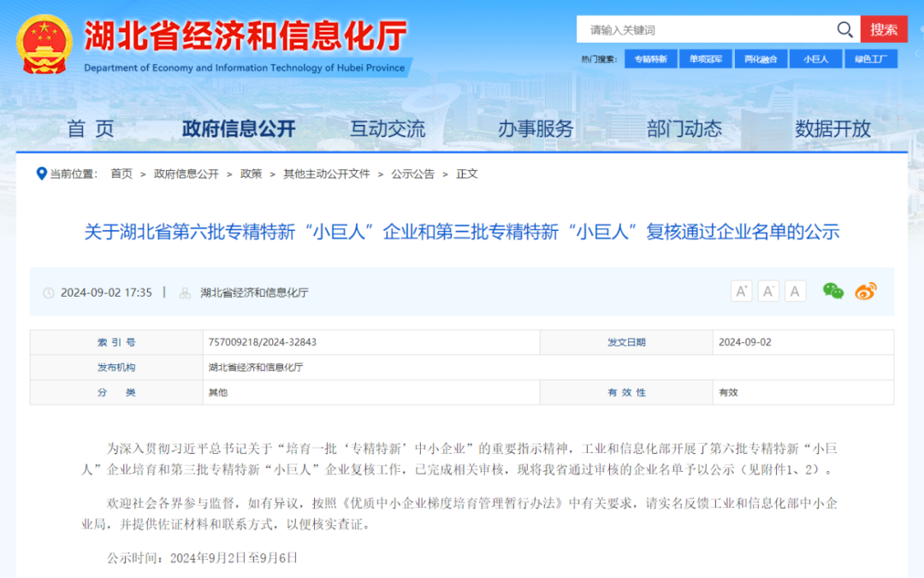
Task: Open the 互动交流 menu
Action: [387, 128]
